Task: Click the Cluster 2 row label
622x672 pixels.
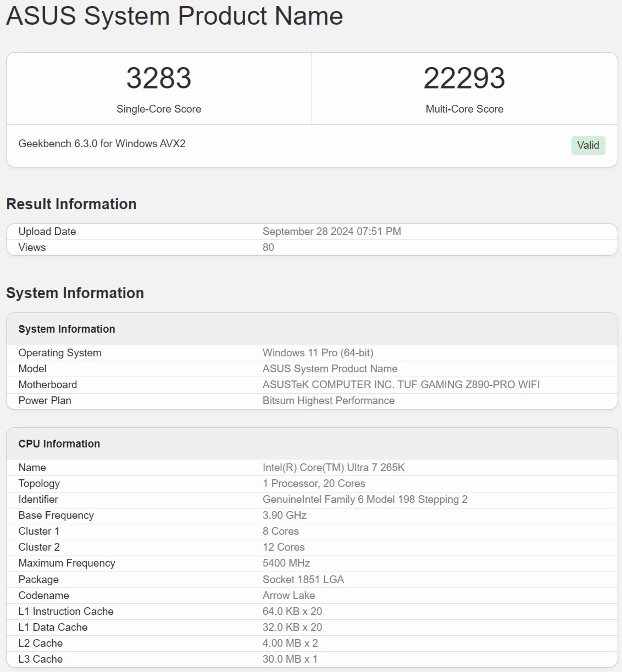Action: point(39,547)
